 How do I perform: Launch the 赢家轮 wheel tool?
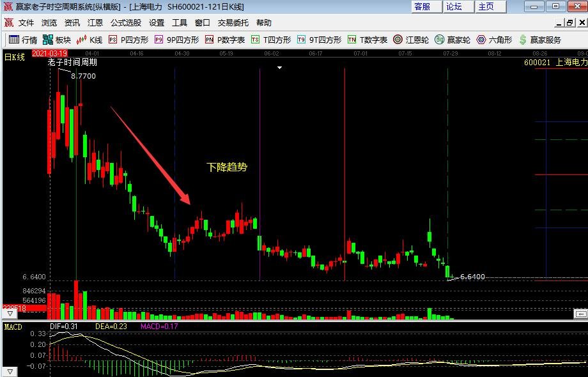(x=453, y=40)
